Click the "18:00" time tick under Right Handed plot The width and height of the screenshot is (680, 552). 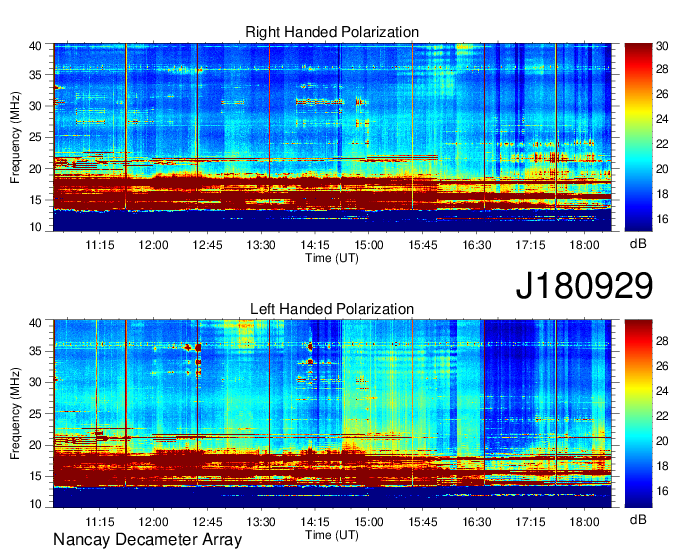[584, 245]
